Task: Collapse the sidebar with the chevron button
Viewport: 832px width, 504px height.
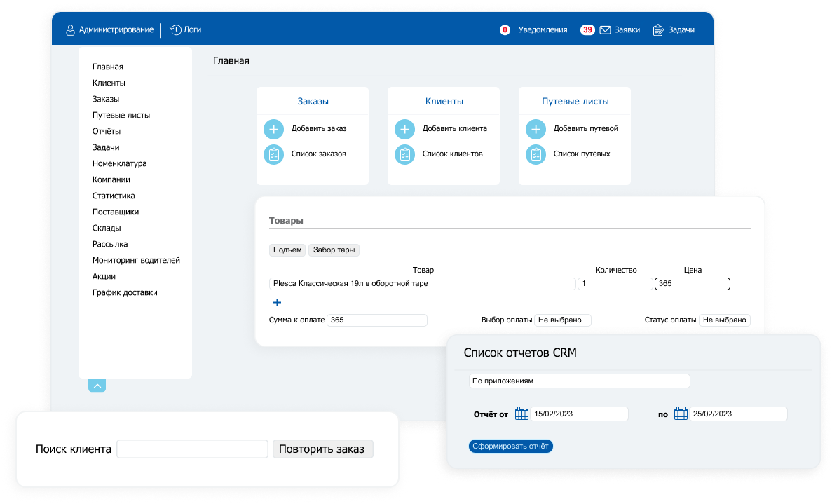Action: 97,385
